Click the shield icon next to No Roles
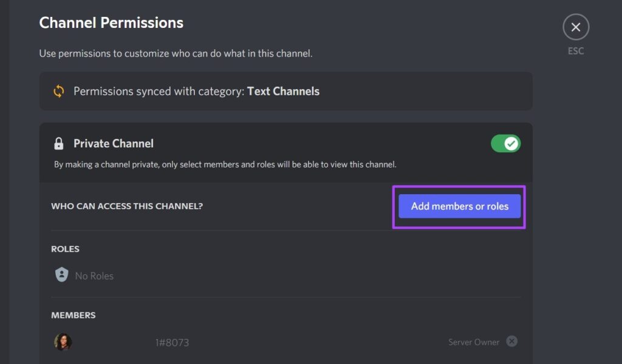 (61, 275)
